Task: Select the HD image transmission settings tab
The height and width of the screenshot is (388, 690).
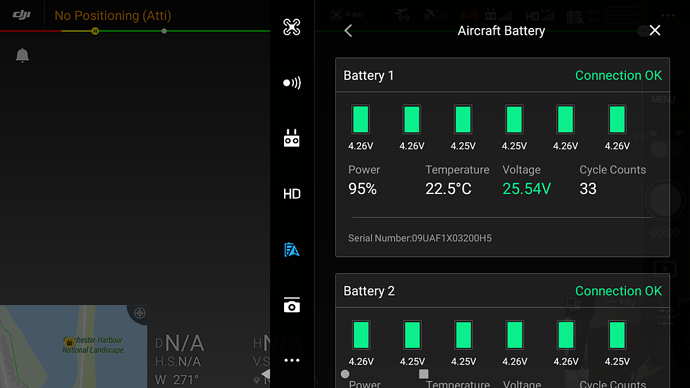Action: tap(292, 194)
